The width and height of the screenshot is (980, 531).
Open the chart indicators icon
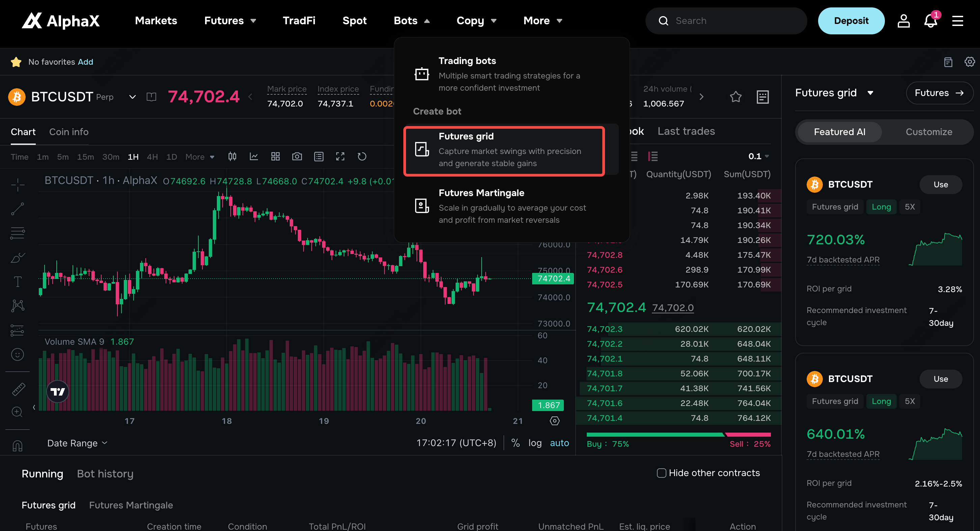pyautogui.click(x=254, y=157)
